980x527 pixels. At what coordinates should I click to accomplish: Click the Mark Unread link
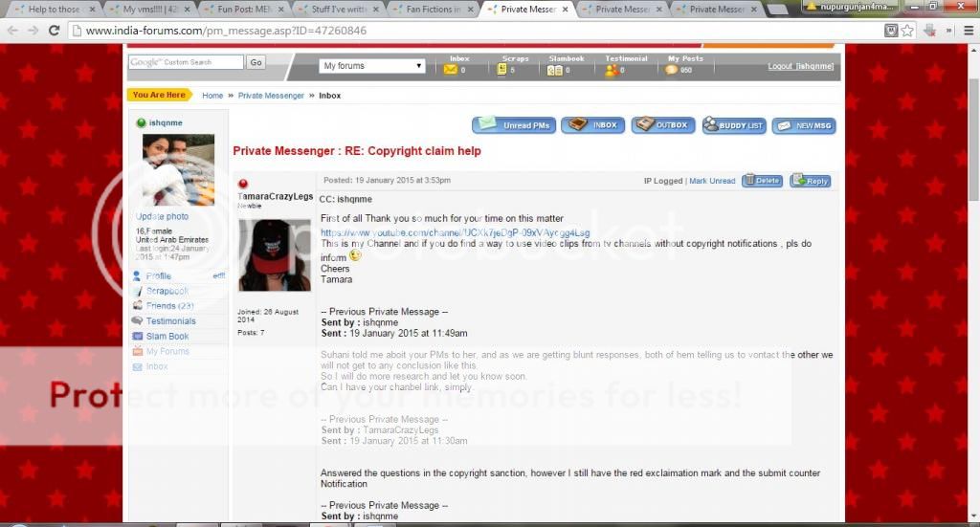click(712, 181)
